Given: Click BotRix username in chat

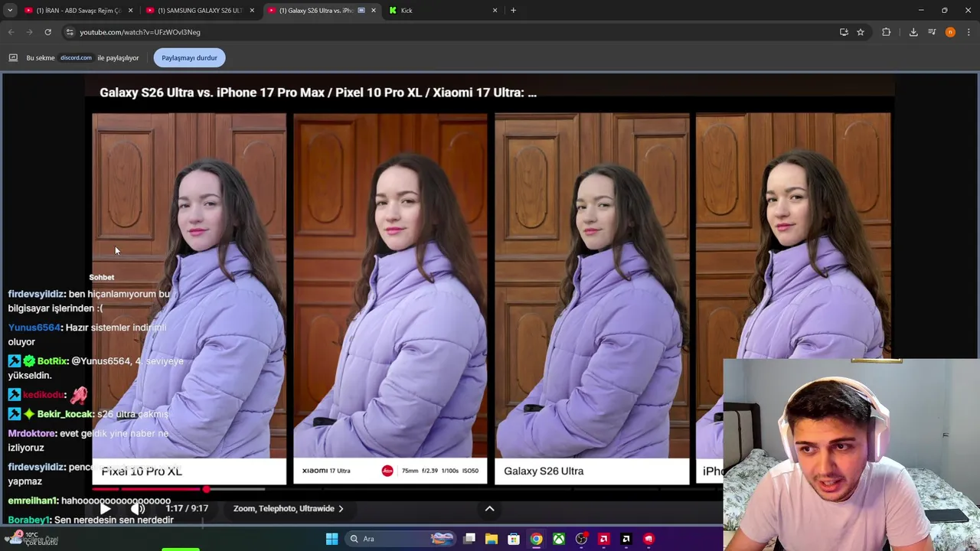Looking at the screenshot, I should (x=53, y=361).
